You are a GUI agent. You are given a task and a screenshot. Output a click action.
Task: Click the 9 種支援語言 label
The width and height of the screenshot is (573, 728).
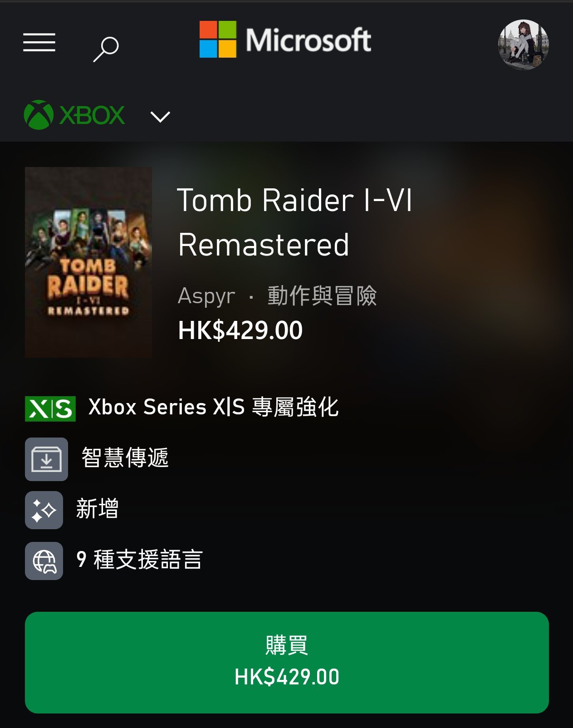(x=140, y=560)
